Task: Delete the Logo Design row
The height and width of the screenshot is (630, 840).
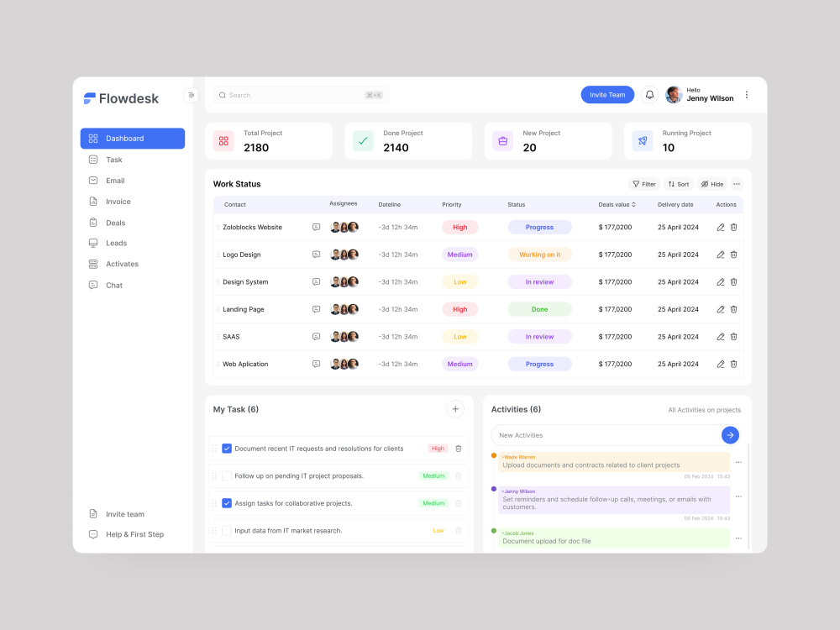Action: pos(734,255)
